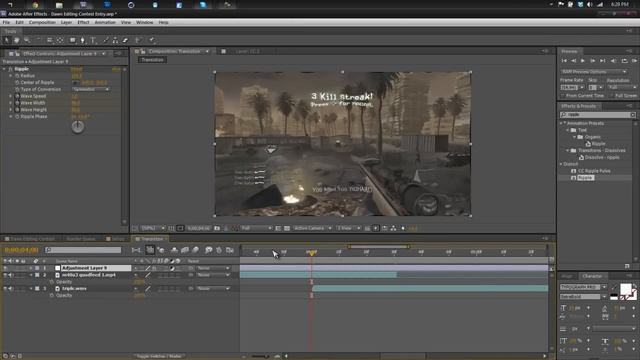Enable From Current Time checkbox
Screen dimensions: 640x360
(563, 96)
